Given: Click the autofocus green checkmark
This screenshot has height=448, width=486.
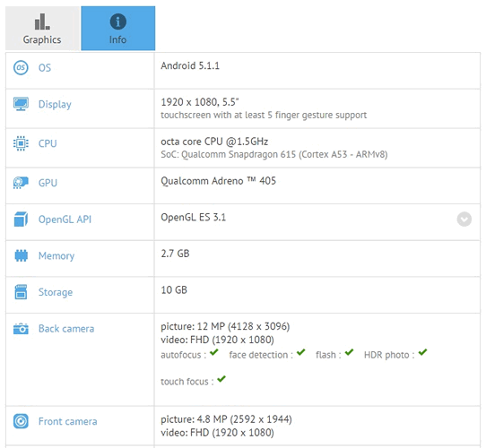Looking at the screenshot, I should click(214, 352).
